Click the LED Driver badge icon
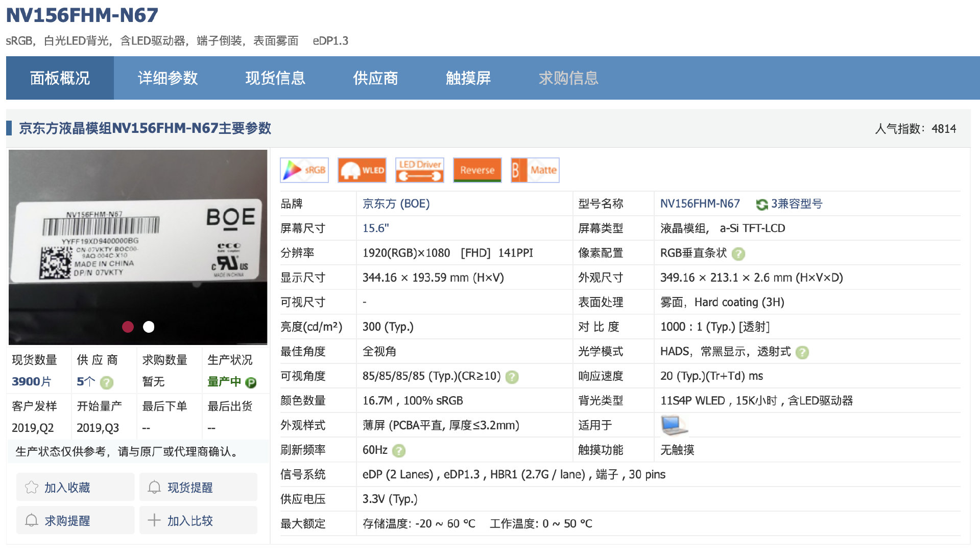The image size is (980, 552). click(420, 170)
